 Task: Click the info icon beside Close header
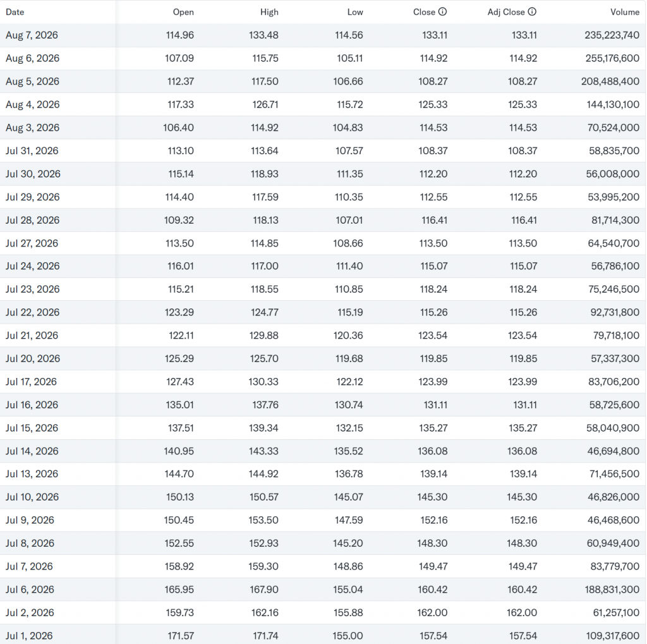tap(442, 11)
